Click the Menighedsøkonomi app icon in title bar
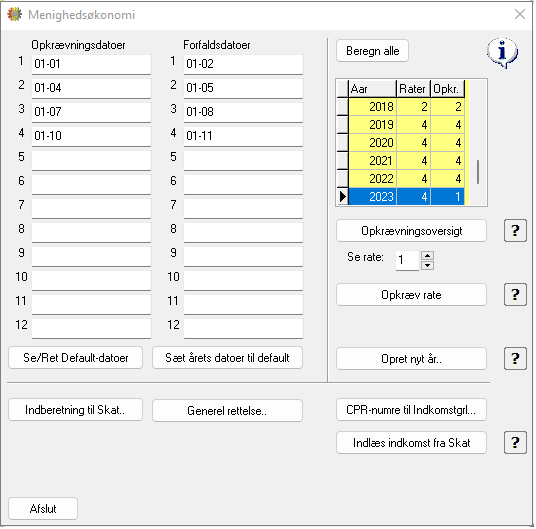The height and width of the screenshot is (529, 536). 14,15
